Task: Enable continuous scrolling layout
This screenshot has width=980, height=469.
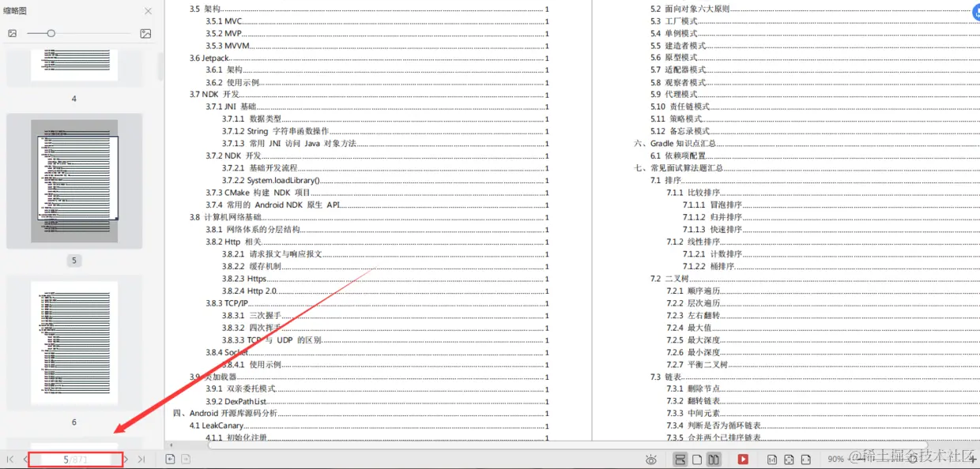Action: coord(680,459)
